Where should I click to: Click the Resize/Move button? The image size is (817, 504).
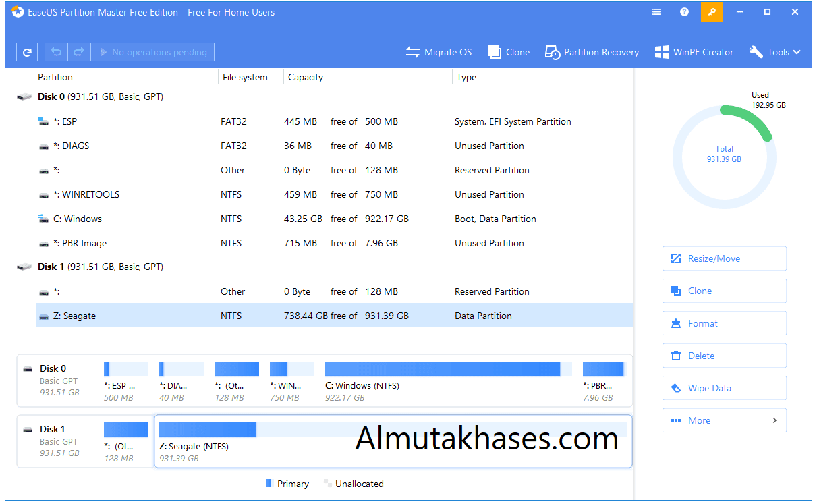point(724,258)
